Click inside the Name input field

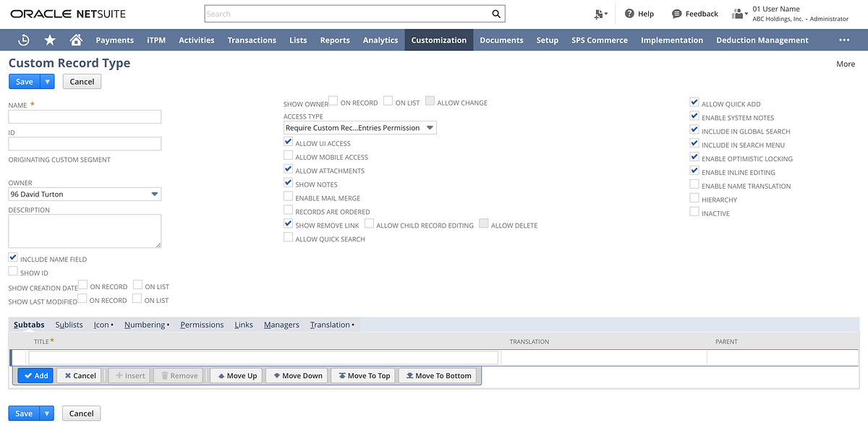coord(84,116)
